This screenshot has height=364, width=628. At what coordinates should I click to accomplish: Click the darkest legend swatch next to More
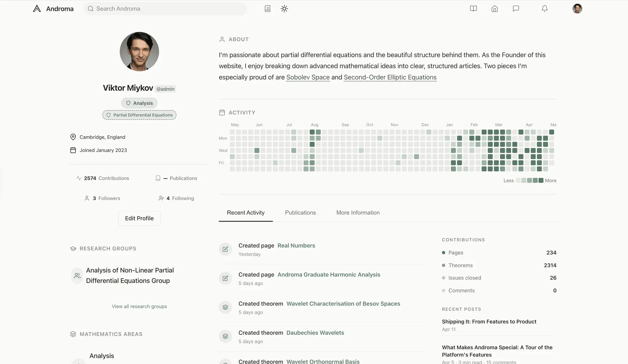(541, 180)
